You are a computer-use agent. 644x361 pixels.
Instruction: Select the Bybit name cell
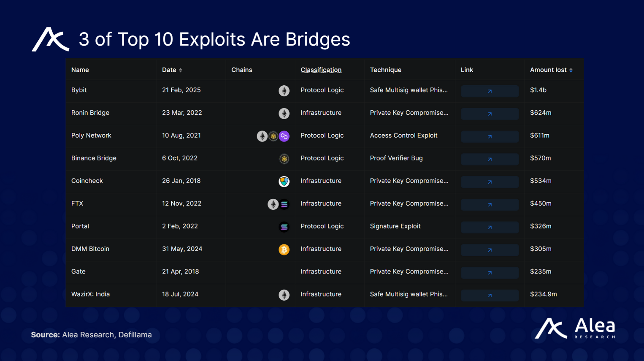tap(79, 90)
